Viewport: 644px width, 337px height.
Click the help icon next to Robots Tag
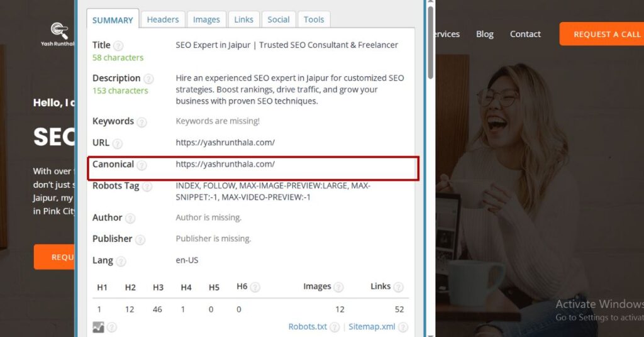147,186
